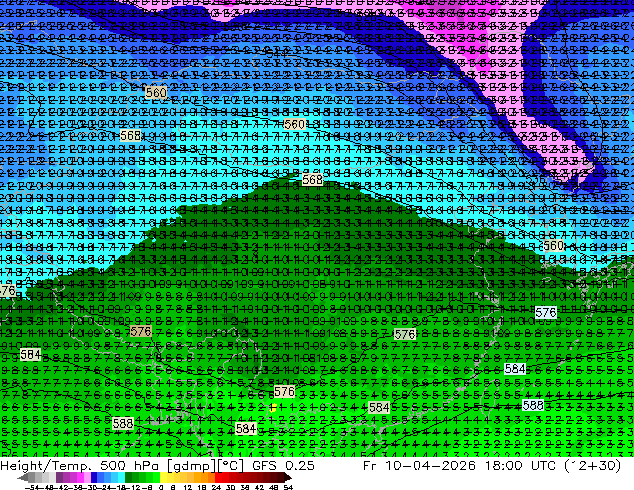
Task: Click the 588 white-boxed contour label
Action: (533, 405)
